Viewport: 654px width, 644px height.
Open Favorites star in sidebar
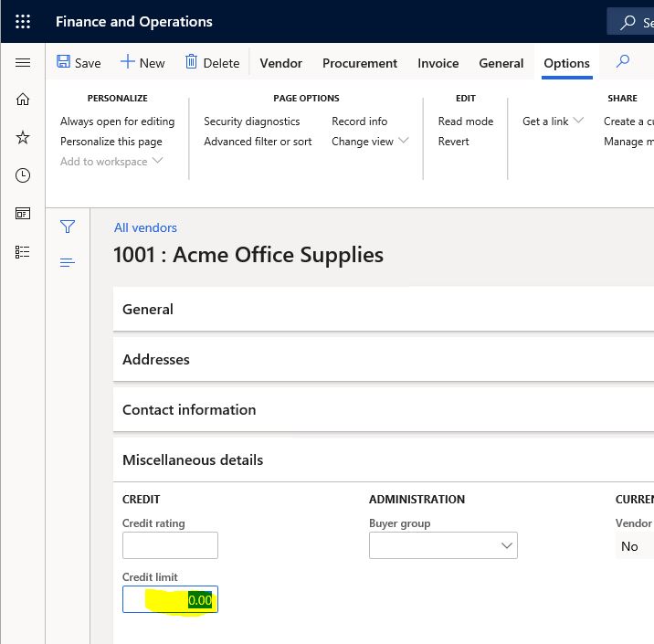pyautogui.click(x=23, y=137)
